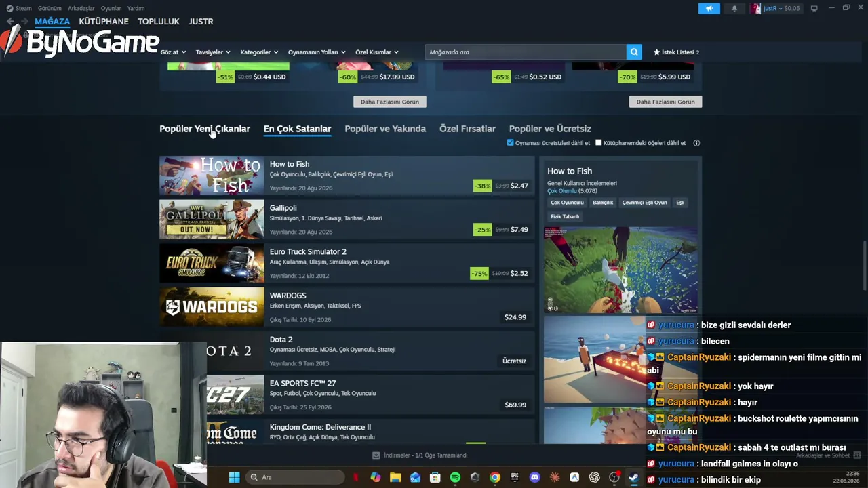Image resolution: width=868 pixels, height=488 pixels.
Task: Open the 'Arkadaşlar' menu
Action: (x=81, y=8)
